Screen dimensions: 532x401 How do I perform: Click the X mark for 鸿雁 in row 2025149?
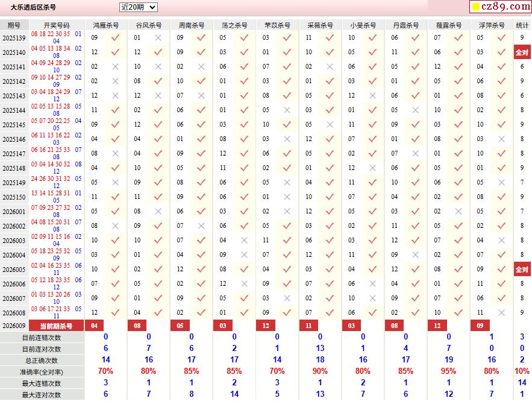pos(115,182)
